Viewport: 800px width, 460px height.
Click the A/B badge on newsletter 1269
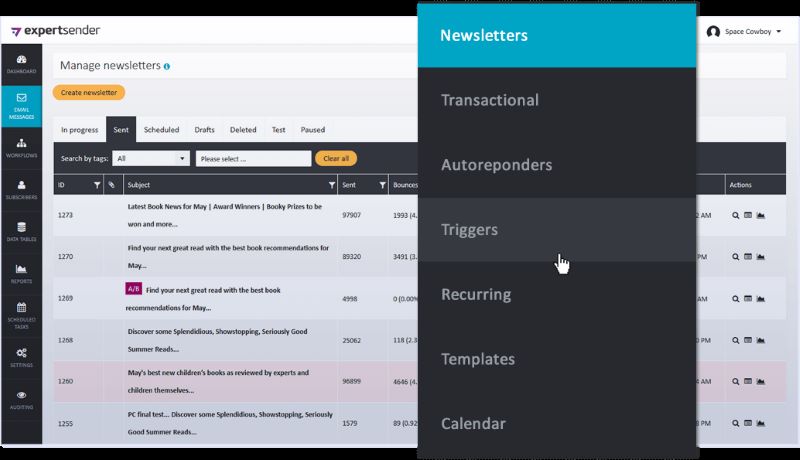(134, 289)
